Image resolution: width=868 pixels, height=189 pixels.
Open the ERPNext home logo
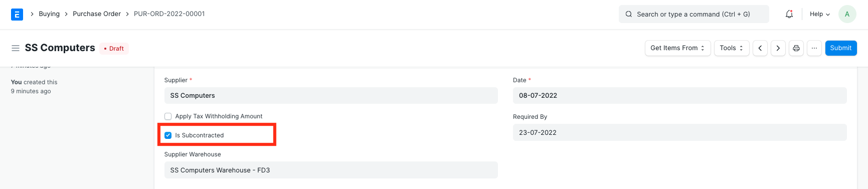coord(17,14)
